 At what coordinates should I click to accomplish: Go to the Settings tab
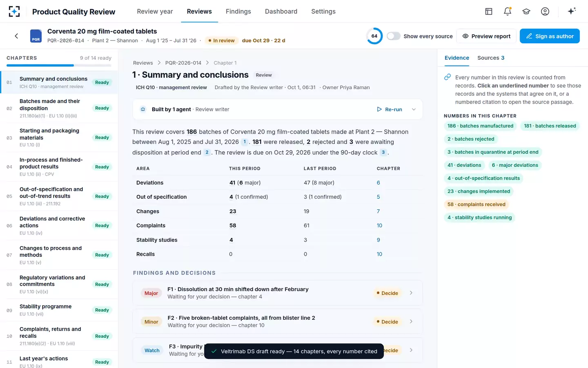(323, 11)
